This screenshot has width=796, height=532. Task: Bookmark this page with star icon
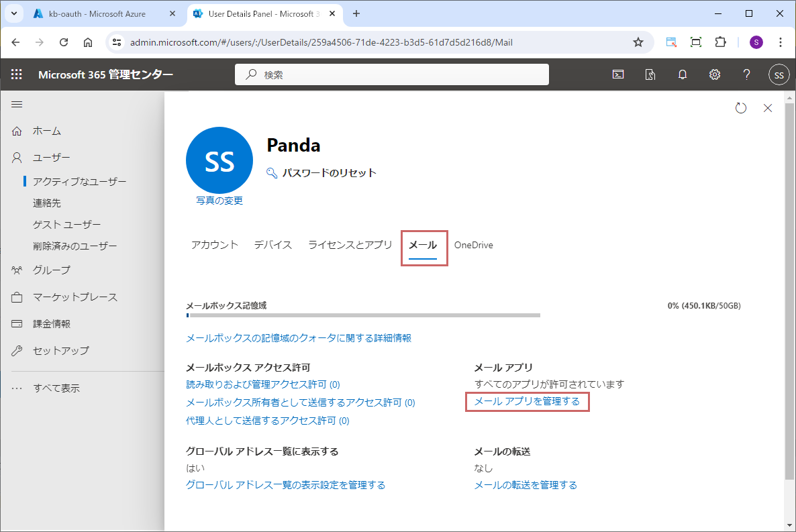tap(638, 42)
